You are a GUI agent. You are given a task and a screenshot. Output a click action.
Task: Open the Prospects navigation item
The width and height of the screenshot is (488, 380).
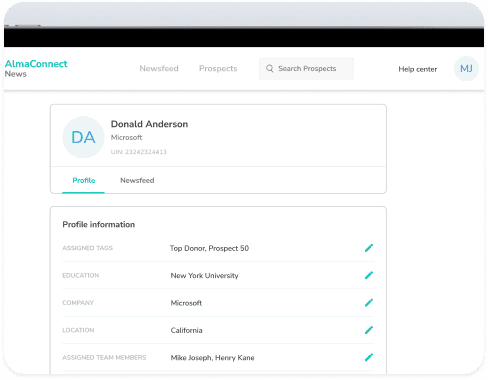218,68
